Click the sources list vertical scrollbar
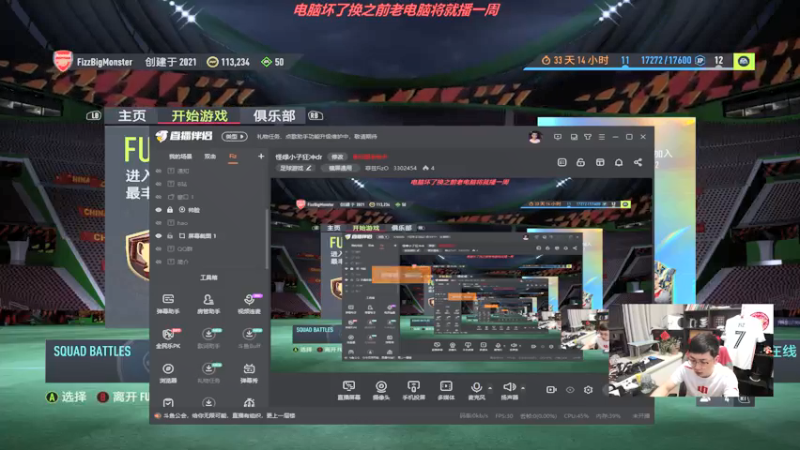The image size is (800, 450). coord(266,237)
